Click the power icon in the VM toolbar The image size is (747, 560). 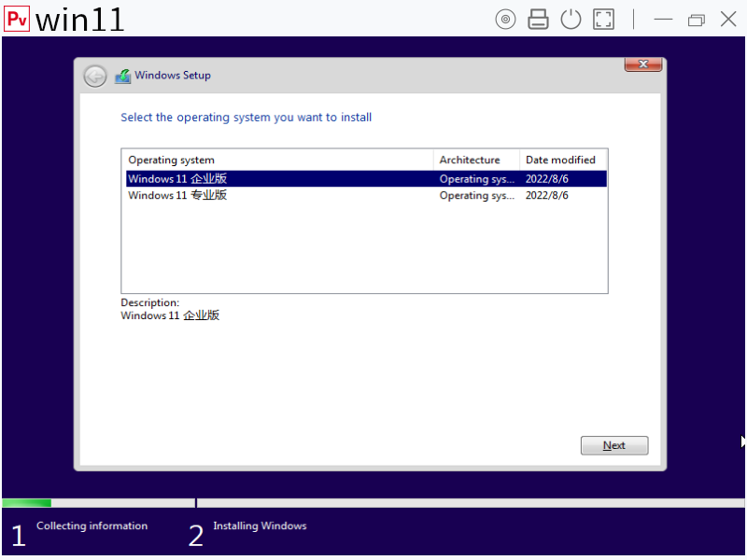tap(571, 20)
